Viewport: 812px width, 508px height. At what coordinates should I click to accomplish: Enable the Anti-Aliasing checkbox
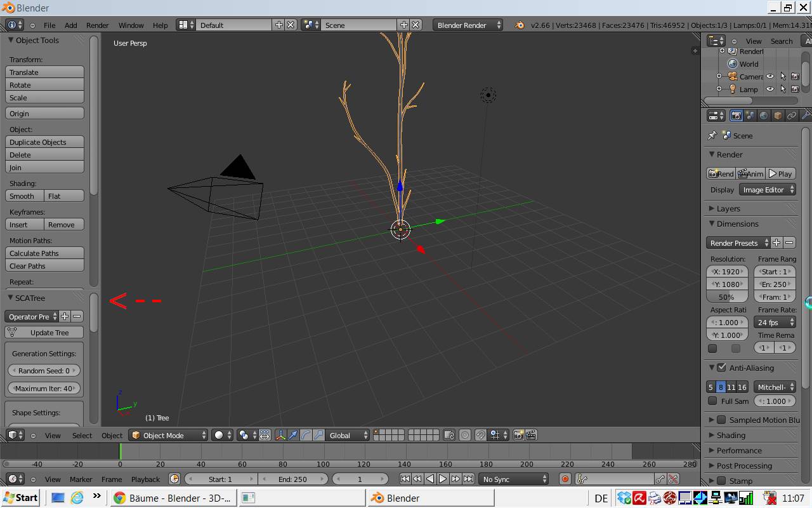click(x=721, y=368)
